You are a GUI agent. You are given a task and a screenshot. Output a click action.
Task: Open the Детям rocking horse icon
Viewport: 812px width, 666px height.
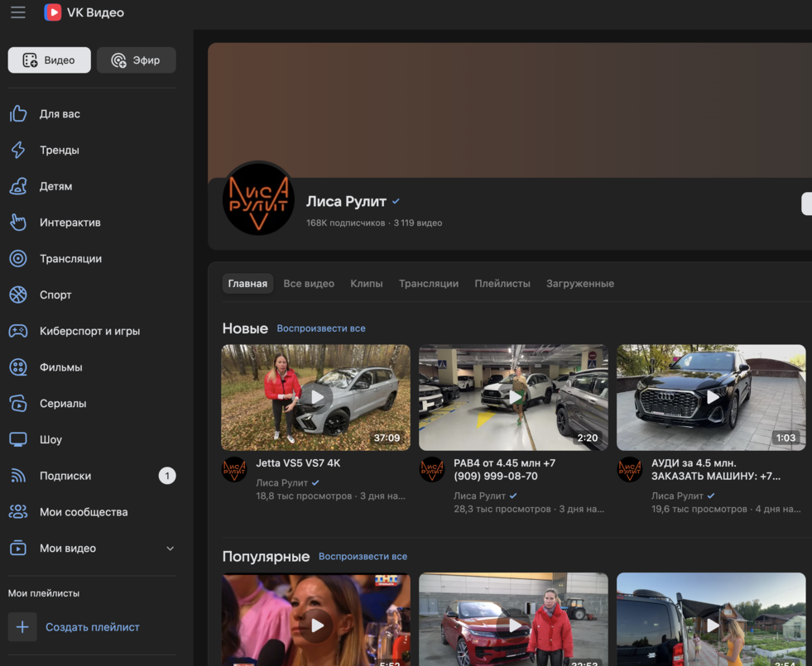coord(18,186)
